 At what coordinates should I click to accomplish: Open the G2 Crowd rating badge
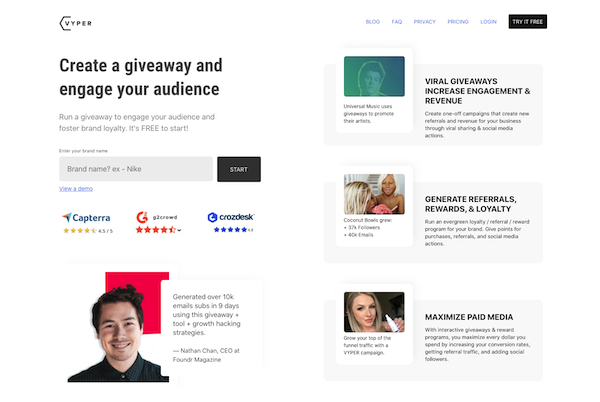tap(158, 222)
